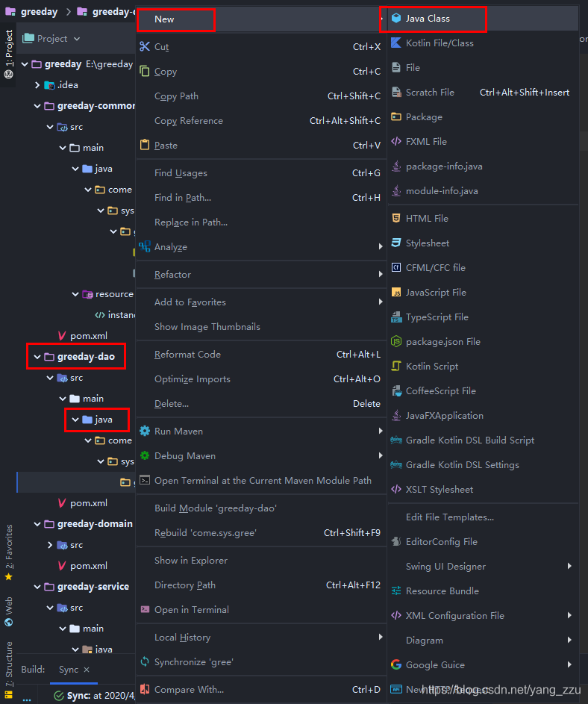
Task: Collapse the greeday-dao module arrow
Action: pyautogui.click(x=37, y=357)
